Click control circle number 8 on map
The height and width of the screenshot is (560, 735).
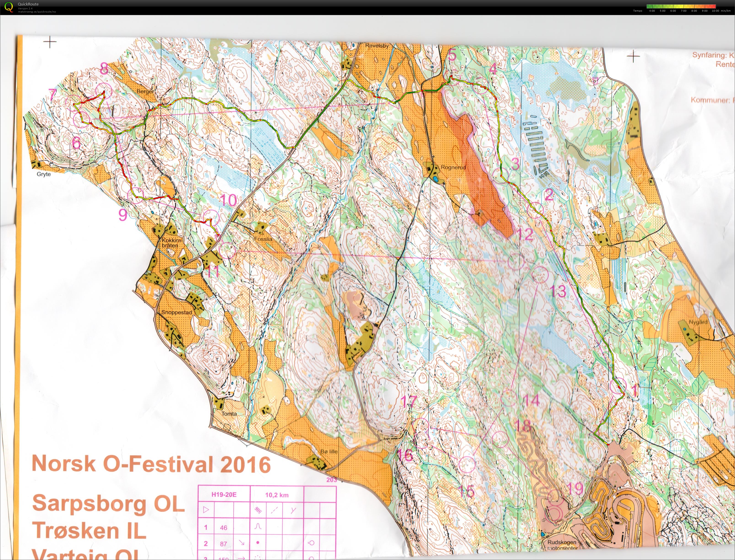coord(104,91)
